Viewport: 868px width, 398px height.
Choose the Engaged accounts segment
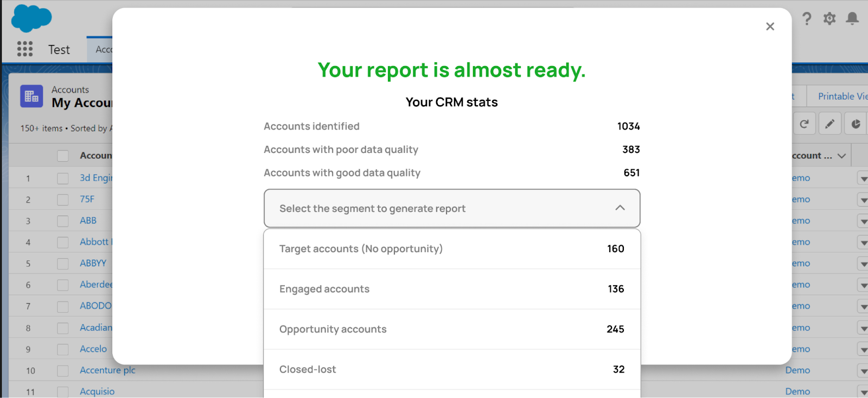(451, 289)
